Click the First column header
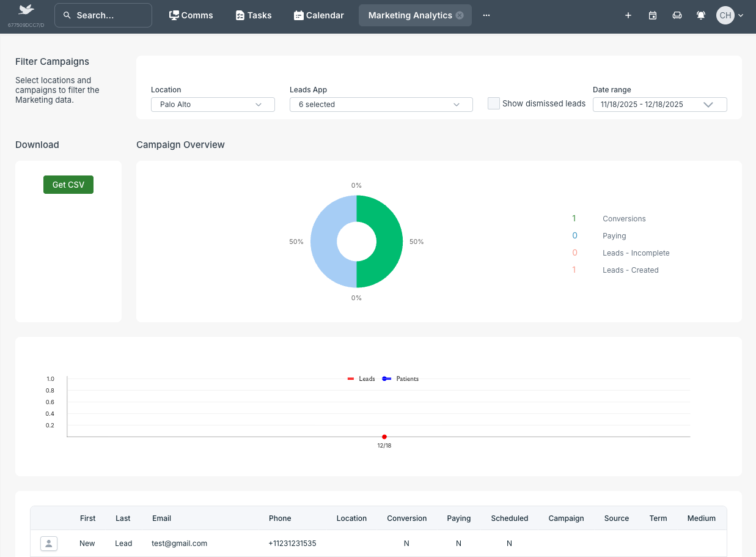This screenshot has height=557, width=756. (x=88, y=518)
